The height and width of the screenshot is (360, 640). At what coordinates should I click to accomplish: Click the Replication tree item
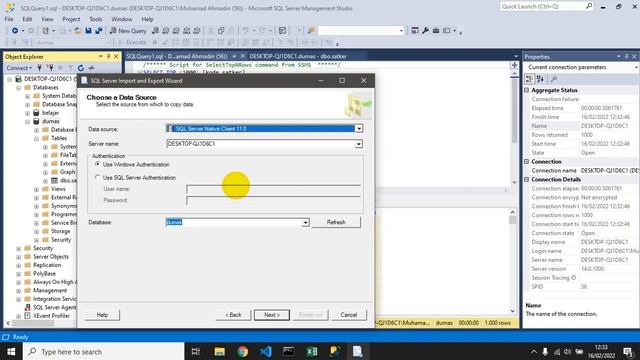pos(47,265)
